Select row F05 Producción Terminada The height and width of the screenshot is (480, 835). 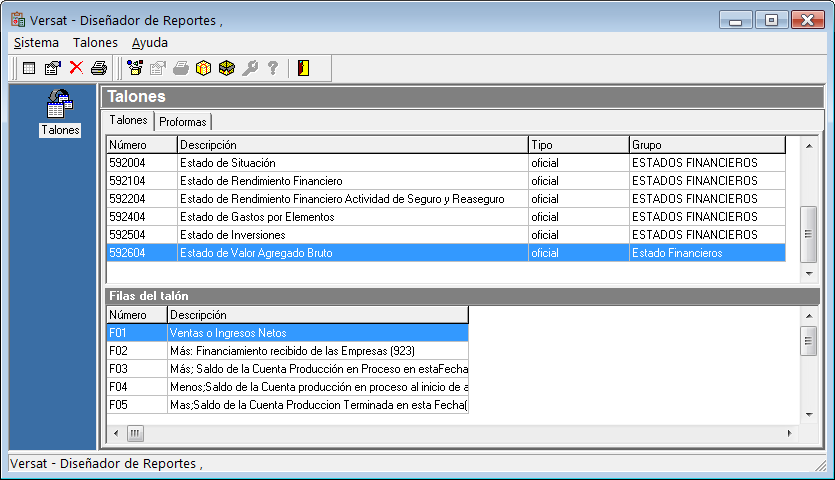click(288, 405)
